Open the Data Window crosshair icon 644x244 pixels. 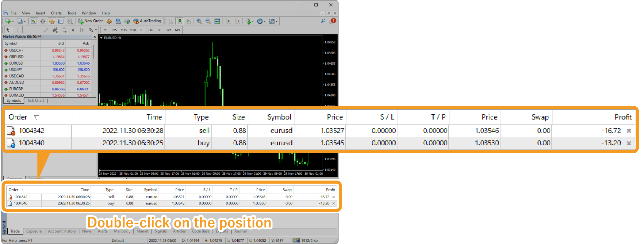[x=43, y=21]
